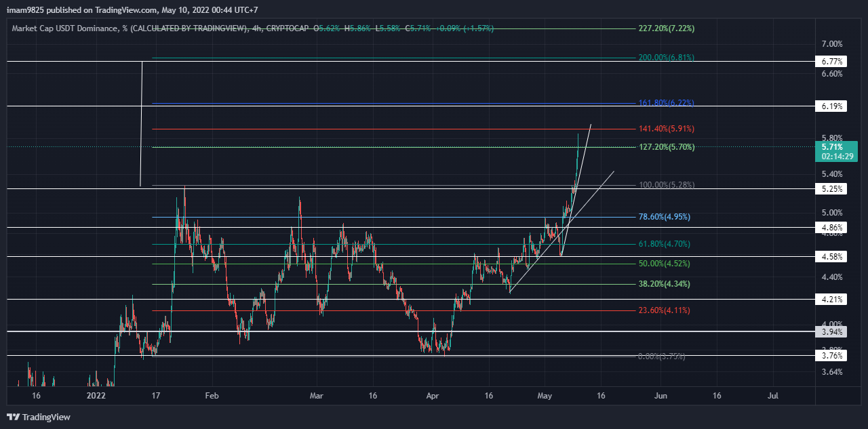
Task: Click the 'imam9825 published on TradingView.com' header text
Action: tap(81, 9)
